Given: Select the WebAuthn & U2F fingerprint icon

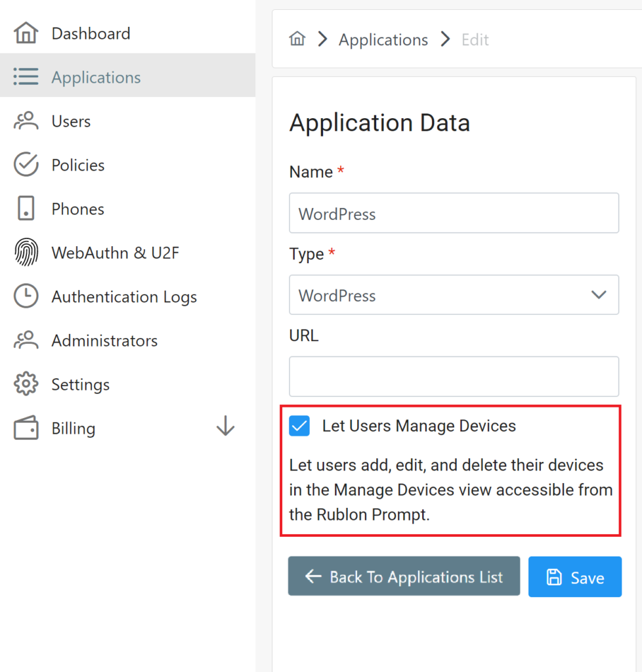Looking at the screenshot, I should coord(26,252).
